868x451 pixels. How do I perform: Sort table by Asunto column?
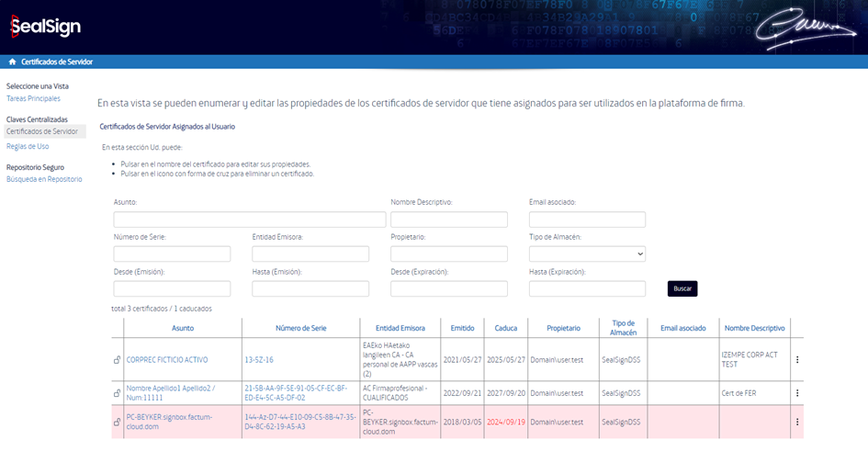click(x=183, y=328)
